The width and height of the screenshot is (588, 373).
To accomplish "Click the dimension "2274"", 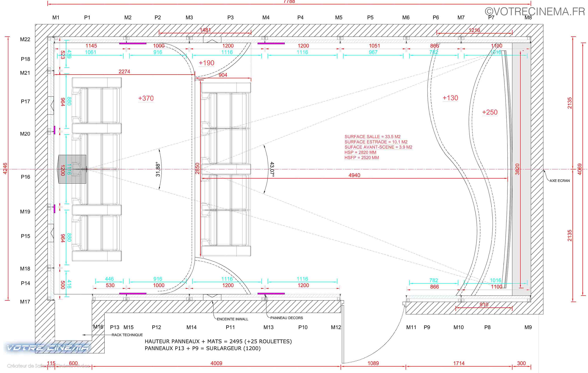I will (x=124, y=71).
